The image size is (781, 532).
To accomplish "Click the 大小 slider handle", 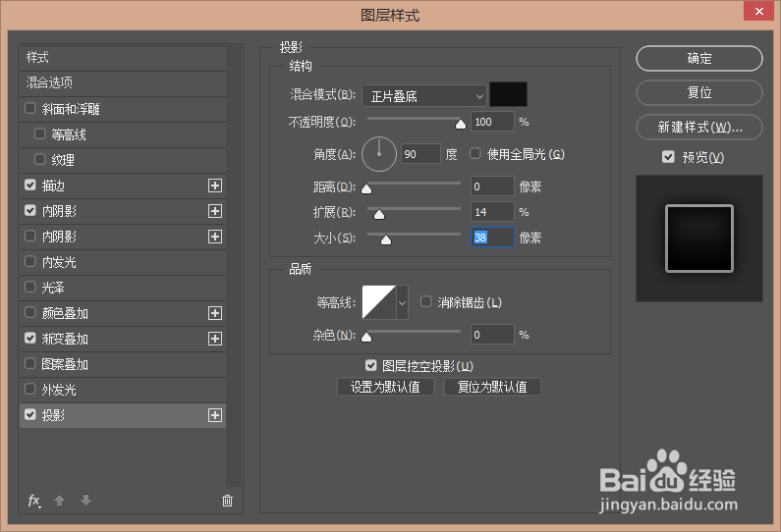I will [386, 240].
